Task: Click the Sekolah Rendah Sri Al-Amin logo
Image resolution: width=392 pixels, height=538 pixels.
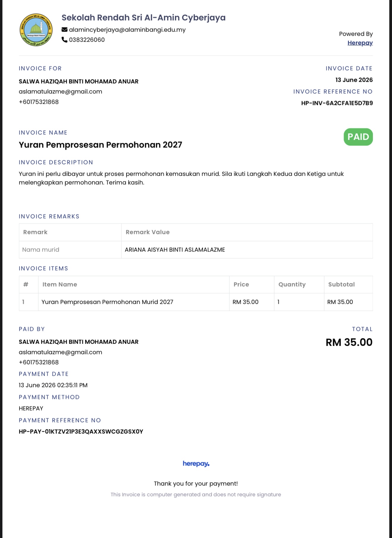Action: [x=36, y=30]
